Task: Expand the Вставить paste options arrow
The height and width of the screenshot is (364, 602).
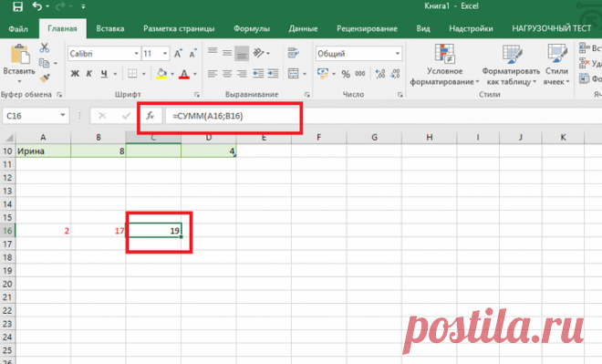Action: point(19,81)
